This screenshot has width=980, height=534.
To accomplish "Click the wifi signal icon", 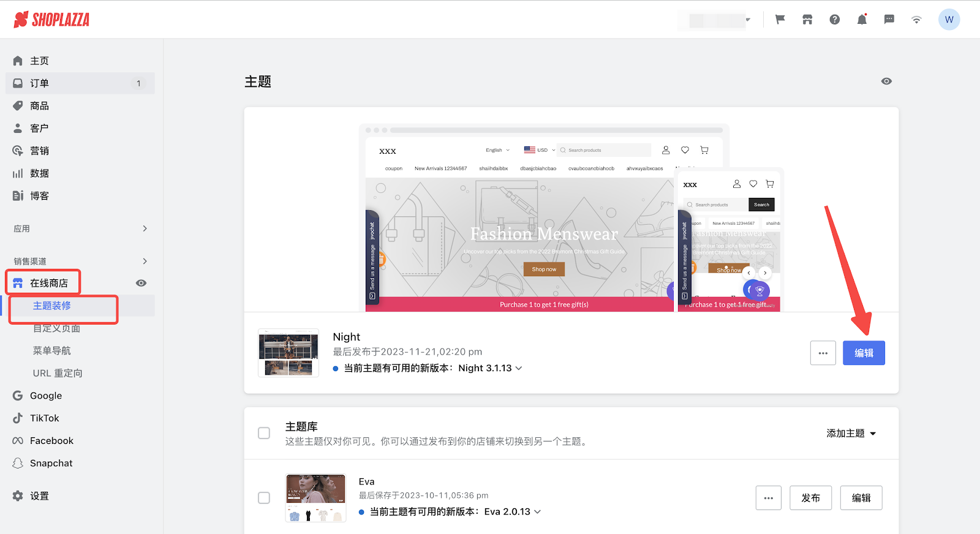I will click(x=916, y=20).
